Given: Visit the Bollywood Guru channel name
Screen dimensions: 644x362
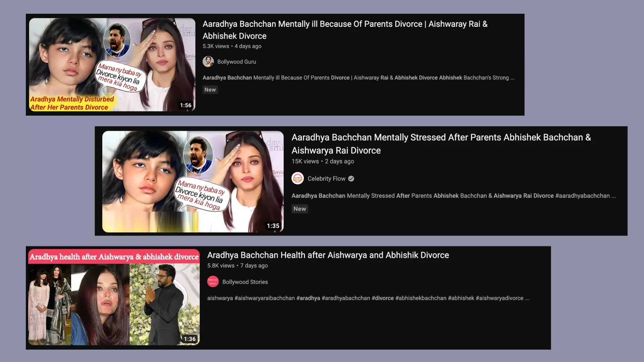Looking at the screenshot, I should click(236, 62).
